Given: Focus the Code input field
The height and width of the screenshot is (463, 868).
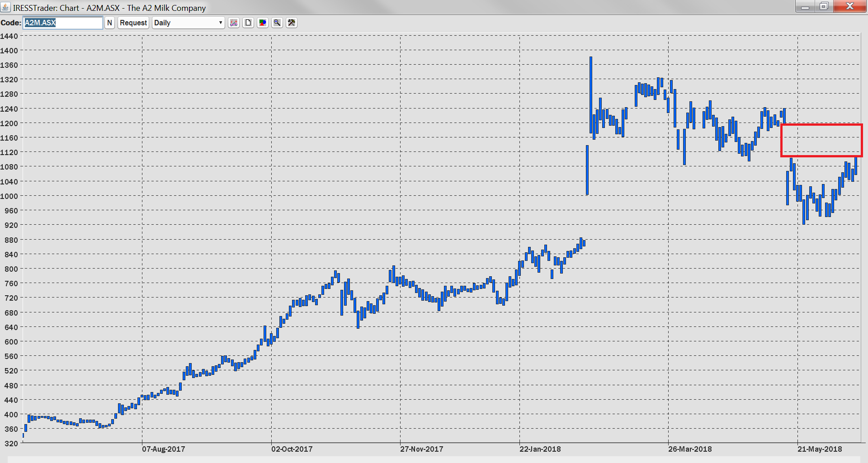Looking at the screenshot, I should [x=63, y=23].
